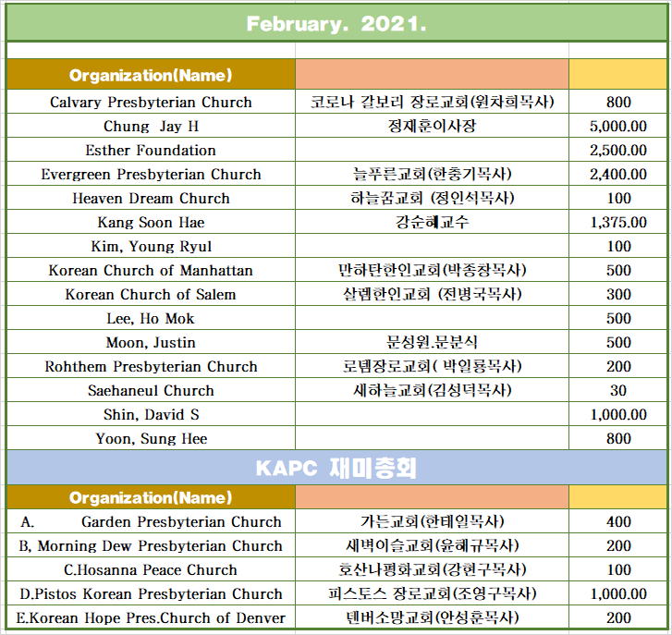Click the Korean name cell in the Calvary Presbyterian row
This screenshot has width=672, height=635.
tap(432, 102)
